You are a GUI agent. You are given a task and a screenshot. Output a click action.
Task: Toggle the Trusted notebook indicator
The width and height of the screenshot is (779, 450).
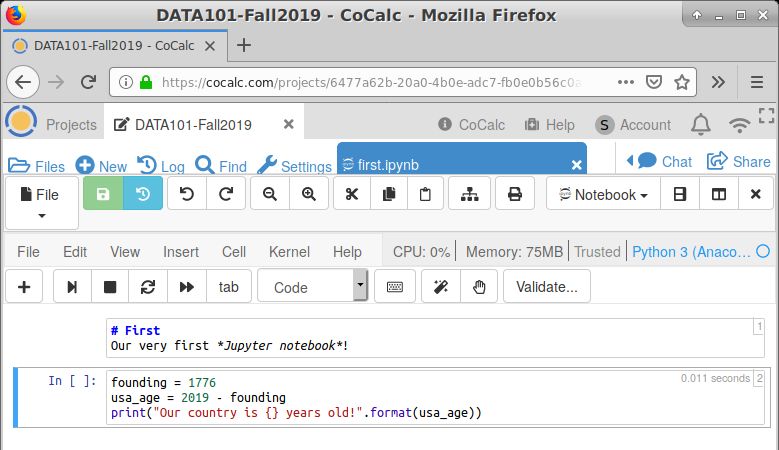point(597,252)
